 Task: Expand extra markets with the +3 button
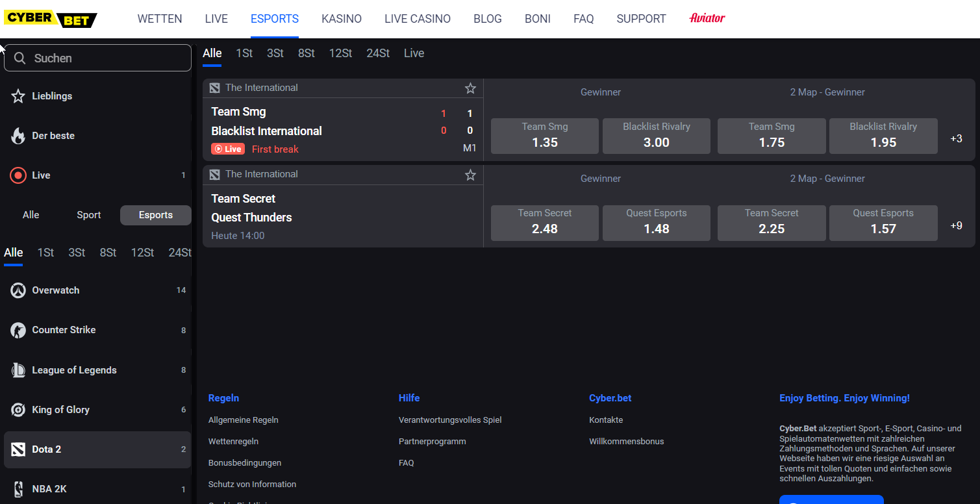tap(957, 138)
